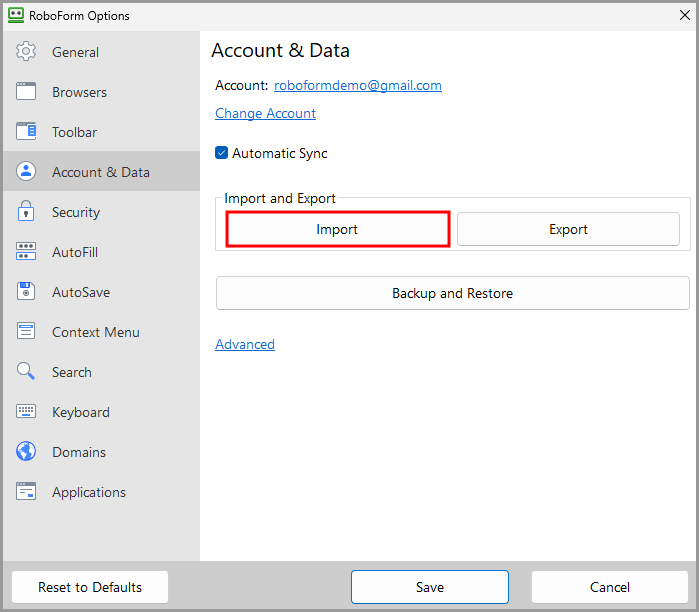
Task: Select Account & Data in the sidebar
Action: pyautogui.click(x=102, y=172)
